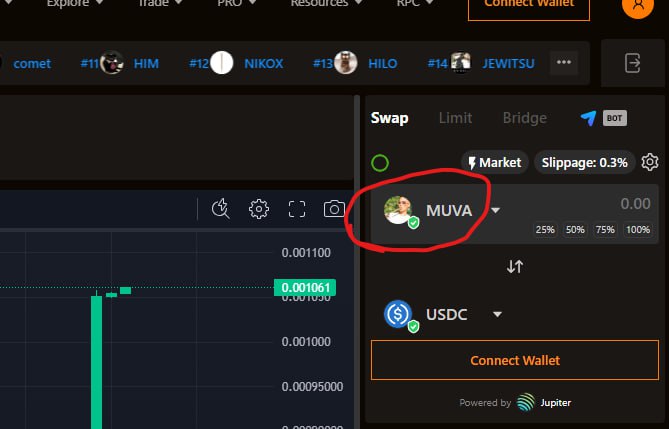
Task: Expand the MUVA token dropdown
Action: 495,210
